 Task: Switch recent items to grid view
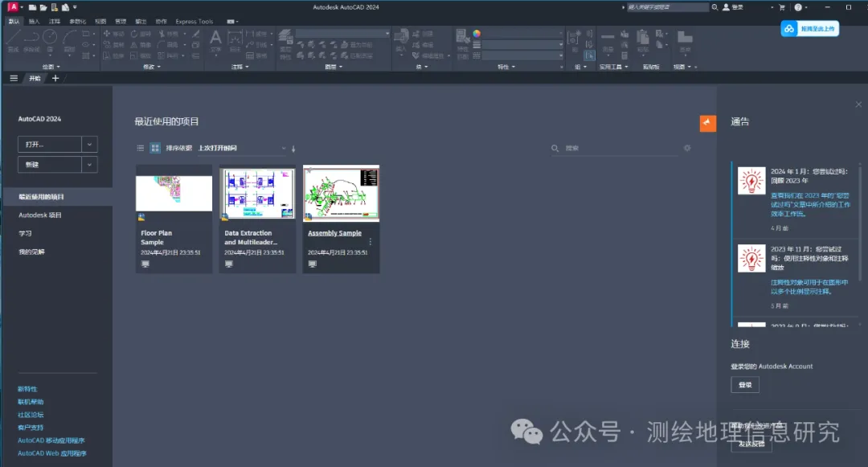(155, 148)
